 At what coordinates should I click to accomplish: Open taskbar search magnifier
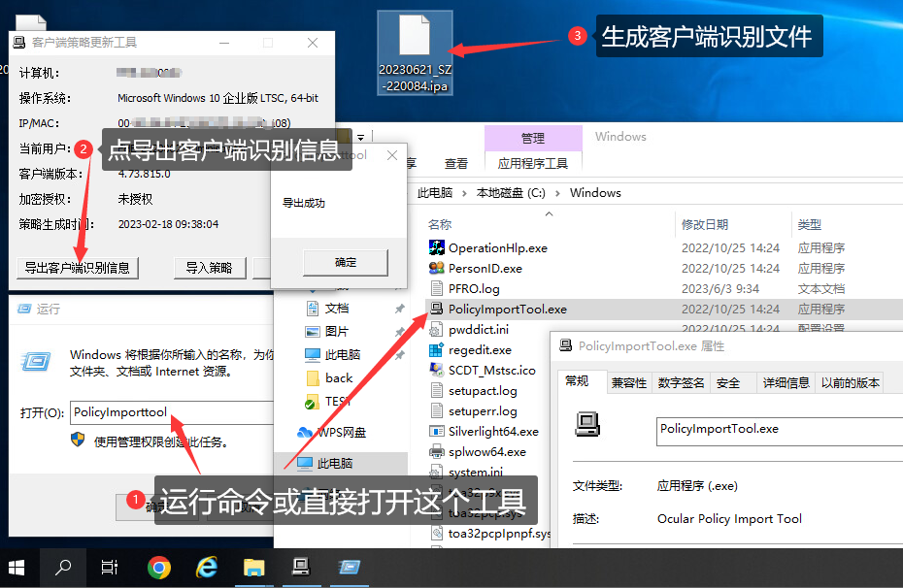[x=63, y=568]
